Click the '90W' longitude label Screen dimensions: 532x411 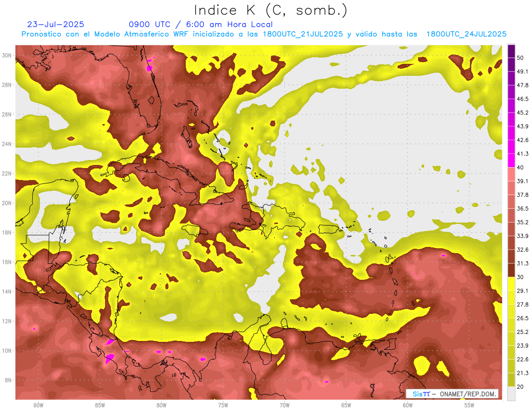pos(38,406)
